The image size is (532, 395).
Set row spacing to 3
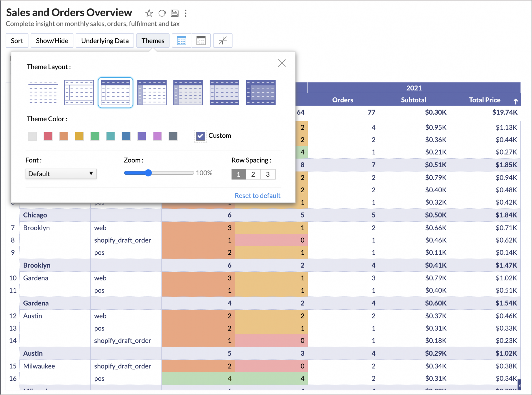[x=268, y=174]
